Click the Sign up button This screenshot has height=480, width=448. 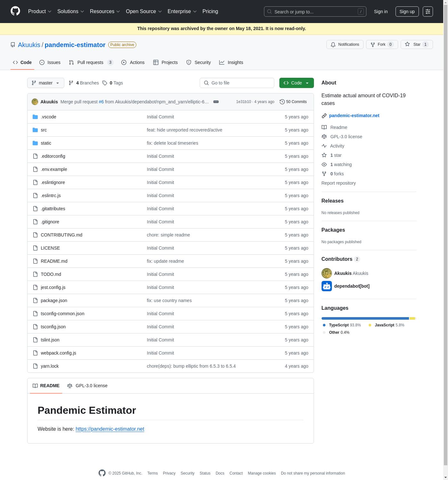tap(407, 12)
